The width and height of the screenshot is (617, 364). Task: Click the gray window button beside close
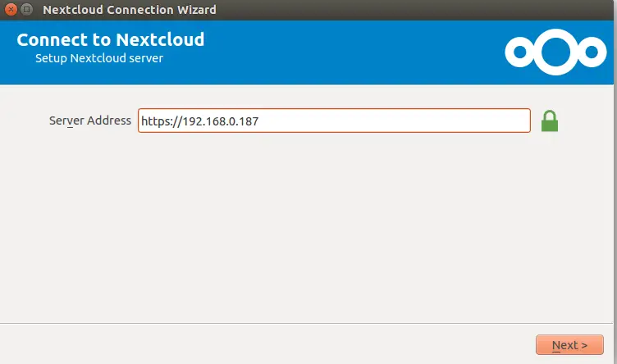(x=26, y=9)
